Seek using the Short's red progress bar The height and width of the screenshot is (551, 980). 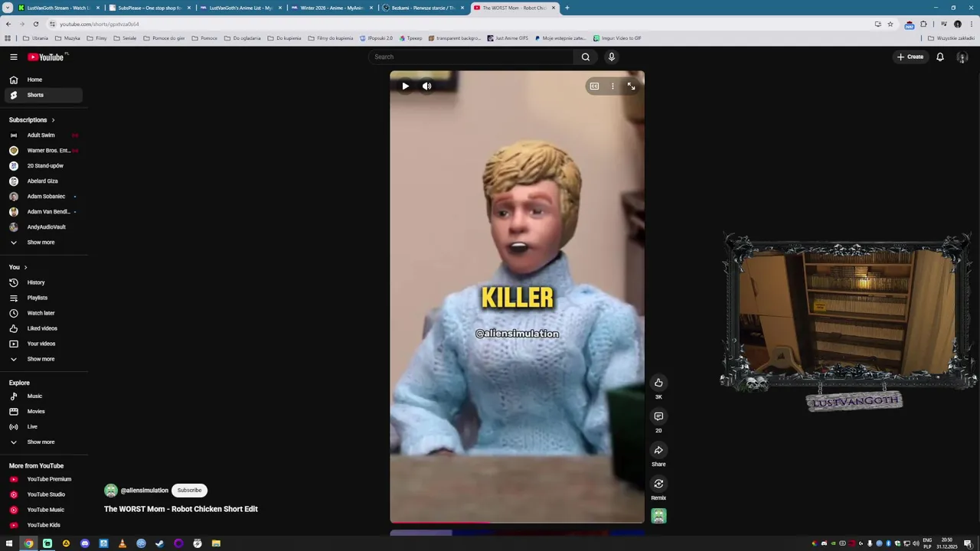pos(517,523)
